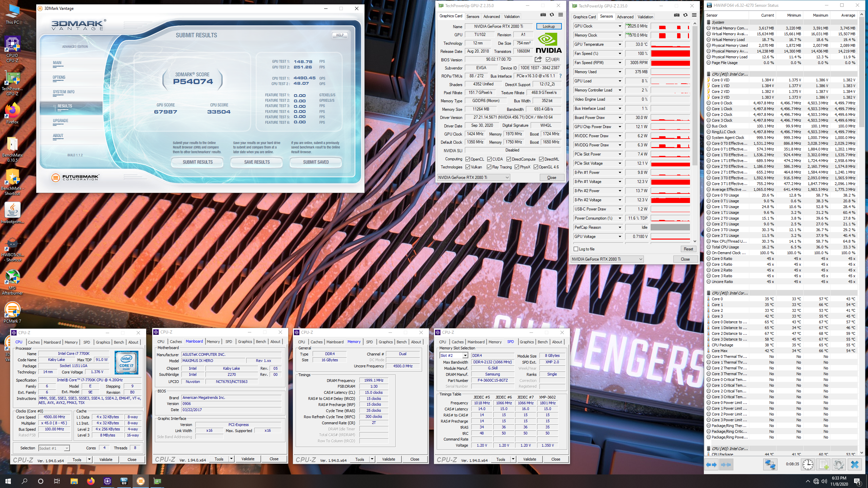Launch CPUID CPU-Z from the desktop
Image resolution: width=868 pixels, height=488 pixels.
point(13,49)
